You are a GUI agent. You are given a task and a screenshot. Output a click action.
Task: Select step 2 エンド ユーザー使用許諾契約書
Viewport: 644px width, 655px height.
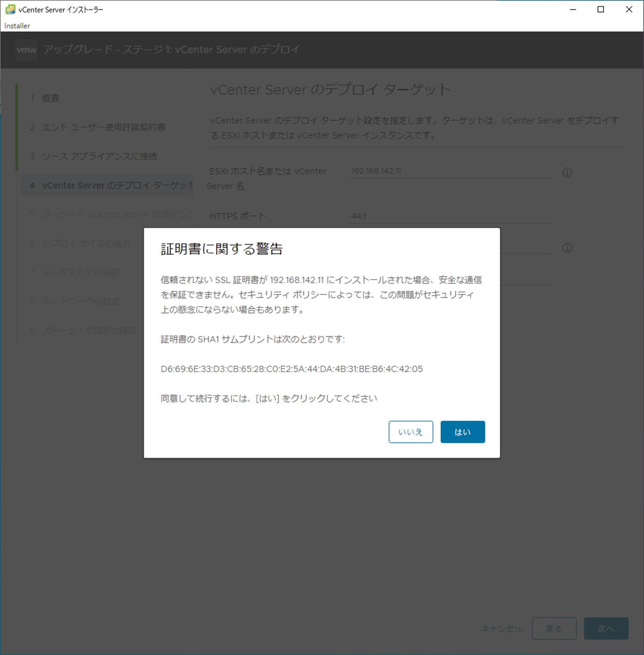tap(106, 127)
